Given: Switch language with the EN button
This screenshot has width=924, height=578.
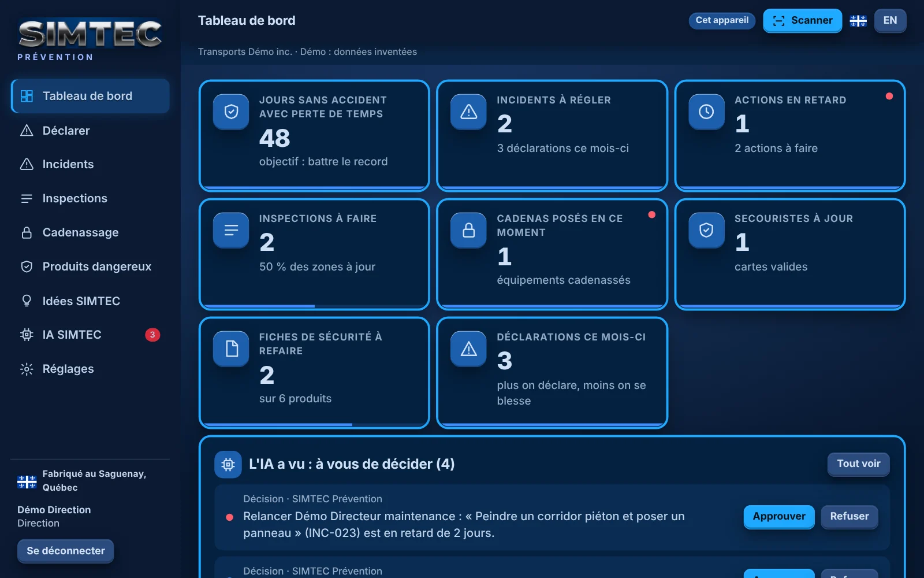Looking at the screenshot, I should point(890,21).
